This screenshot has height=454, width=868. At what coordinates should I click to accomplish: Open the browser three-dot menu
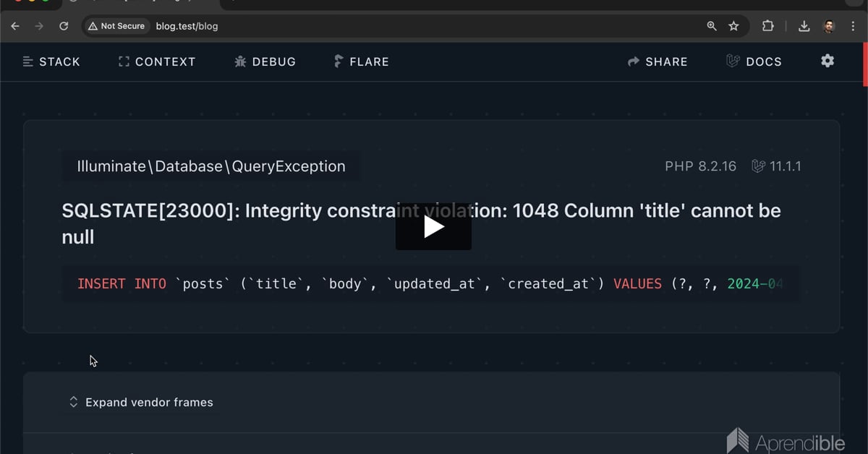click(853, 26)
